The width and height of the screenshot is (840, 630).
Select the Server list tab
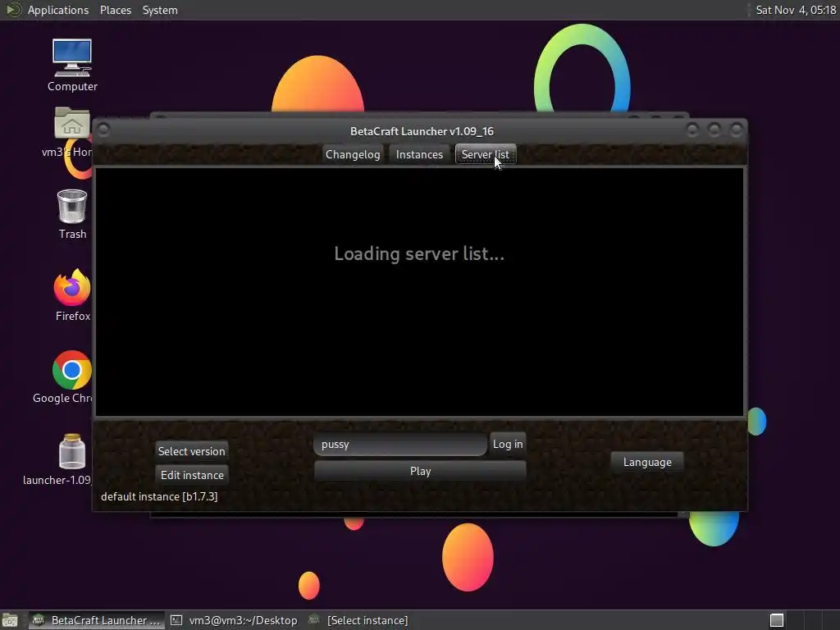click(x=486, y=154)
